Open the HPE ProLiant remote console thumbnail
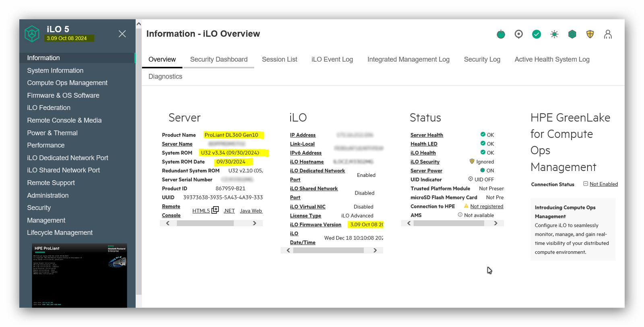644x327 pixels. click(x=79, y=275)
